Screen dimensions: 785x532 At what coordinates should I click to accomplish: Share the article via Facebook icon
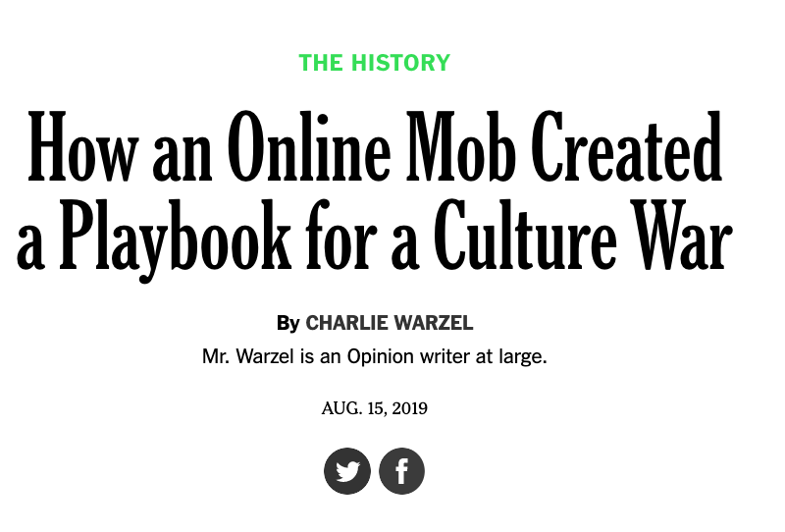pyautogui.click(x=401, y=471)
